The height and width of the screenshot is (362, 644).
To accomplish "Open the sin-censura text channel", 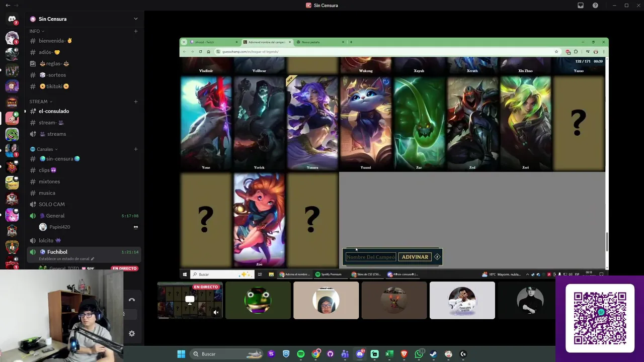I will 83,159.
